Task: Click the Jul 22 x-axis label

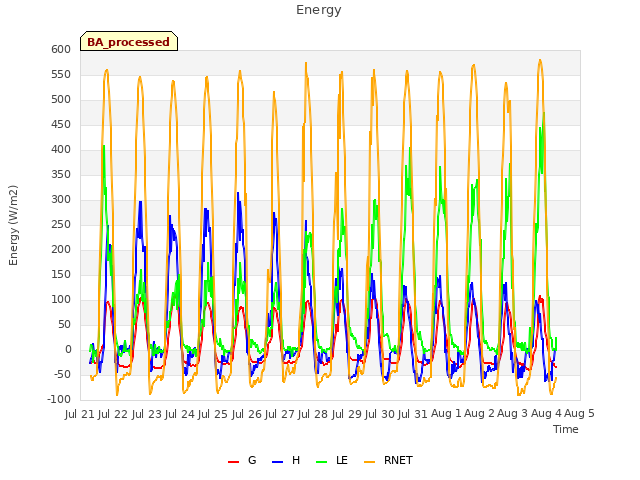Action: pos(113,414)
